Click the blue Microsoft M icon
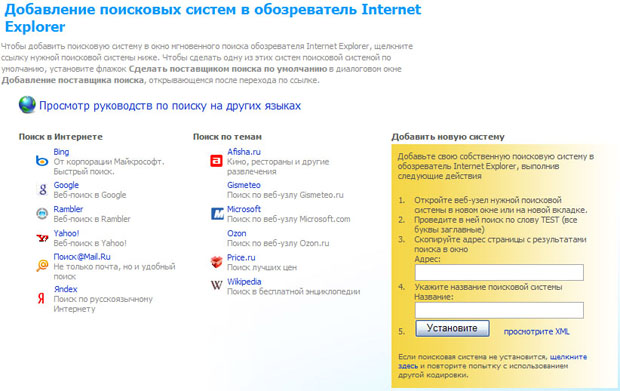Screen dimensions: 620x391 click(217, 214)
